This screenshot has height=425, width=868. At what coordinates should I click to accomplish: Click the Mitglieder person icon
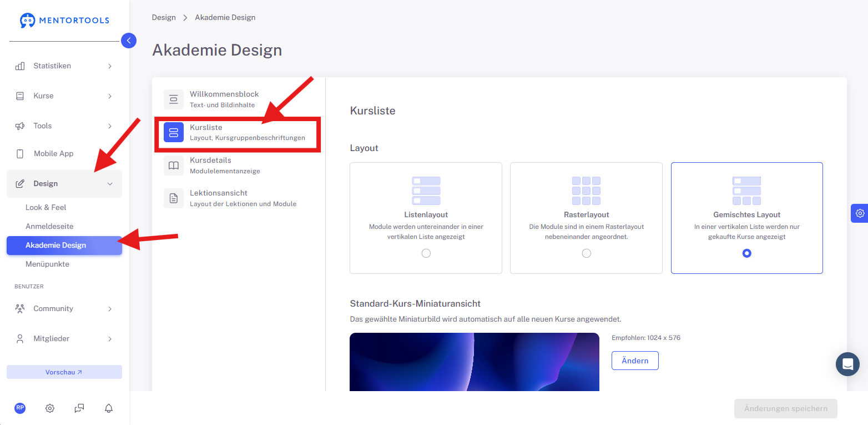pos(20,339)
